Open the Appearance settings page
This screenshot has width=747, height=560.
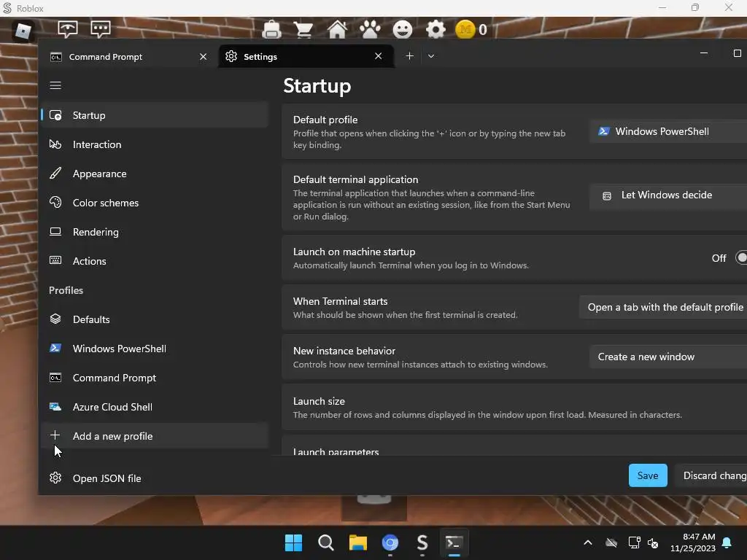pos(155,174)
